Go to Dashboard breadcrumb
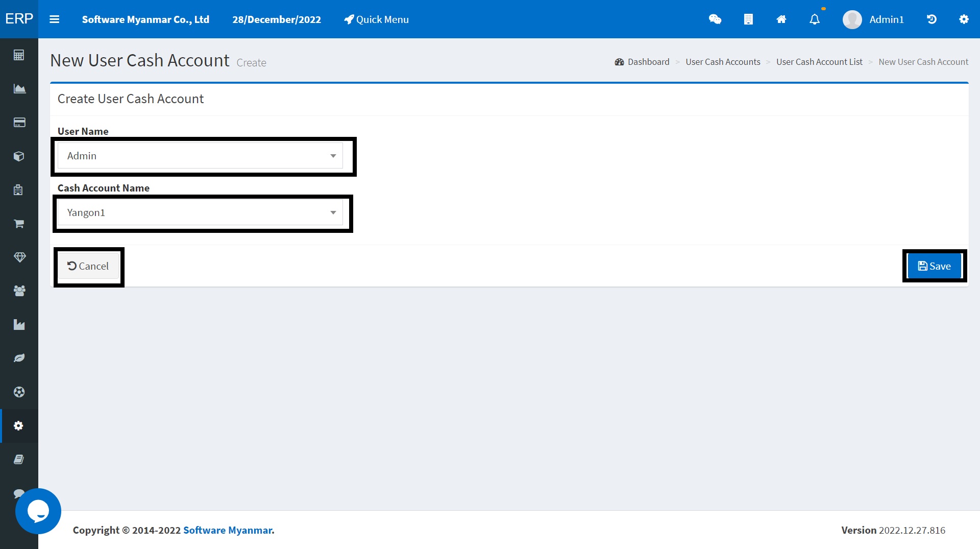Viewport: 980px width, 549px height. pyautogui.click(x=642, y=62)
